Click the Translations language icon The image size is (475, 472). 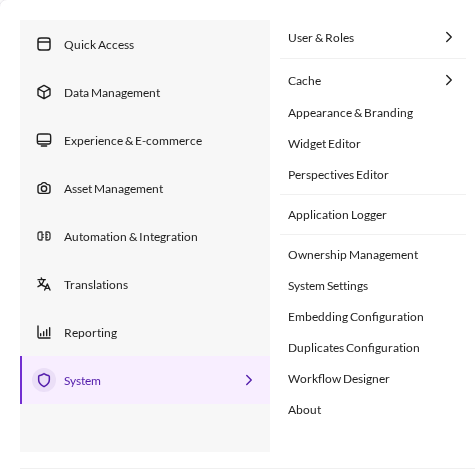point(44,284)
